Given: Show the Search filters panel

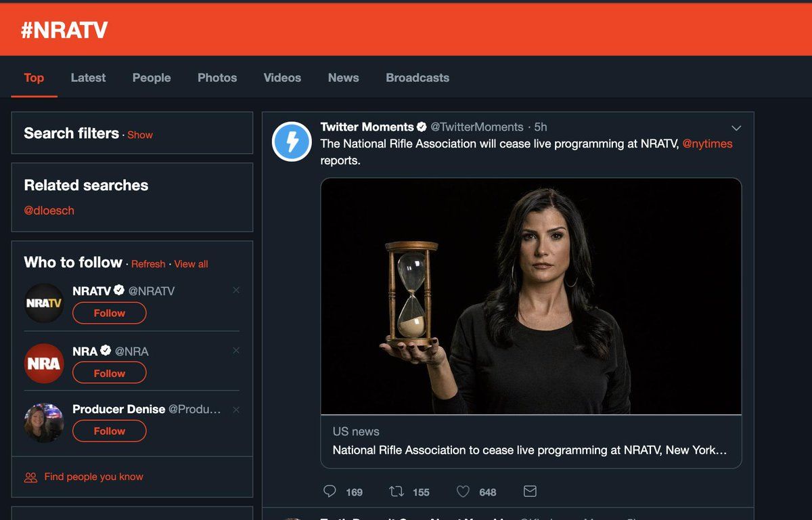Looking at the screenshot, I should point(140,135).
